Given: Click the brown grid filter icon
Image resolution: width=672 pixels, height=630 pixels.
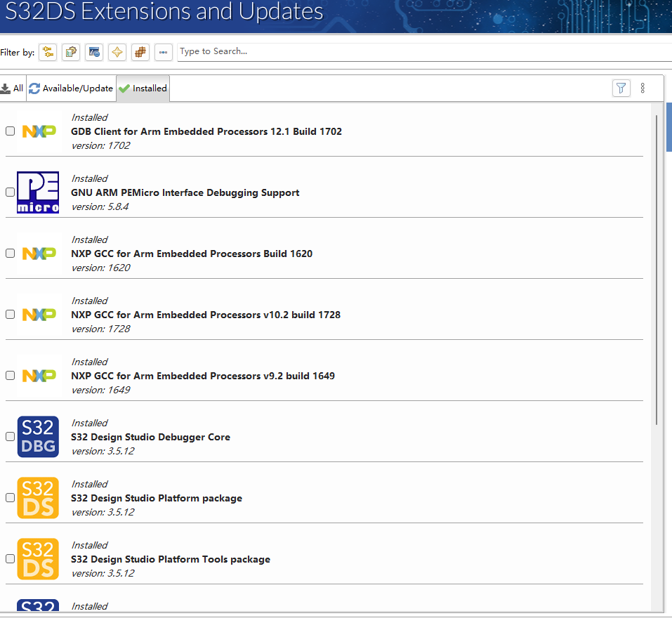Looking at the screenshot, I should point(140,51).
